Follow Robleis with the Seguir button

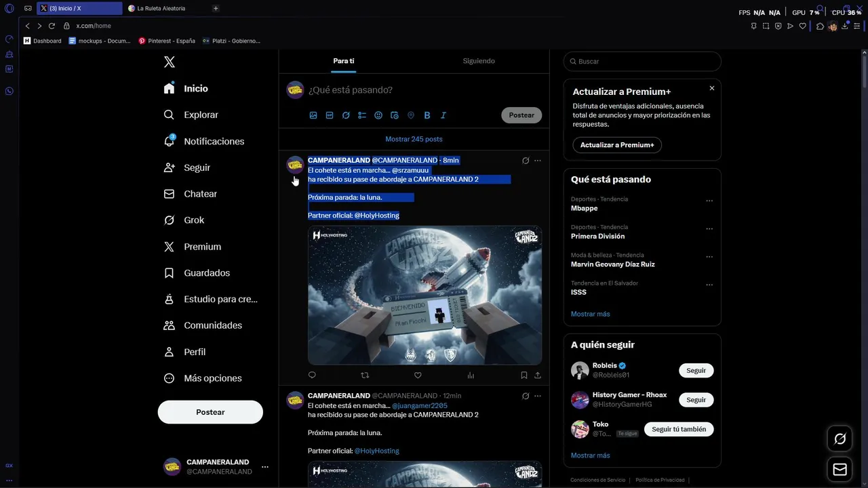coord(696,371)
